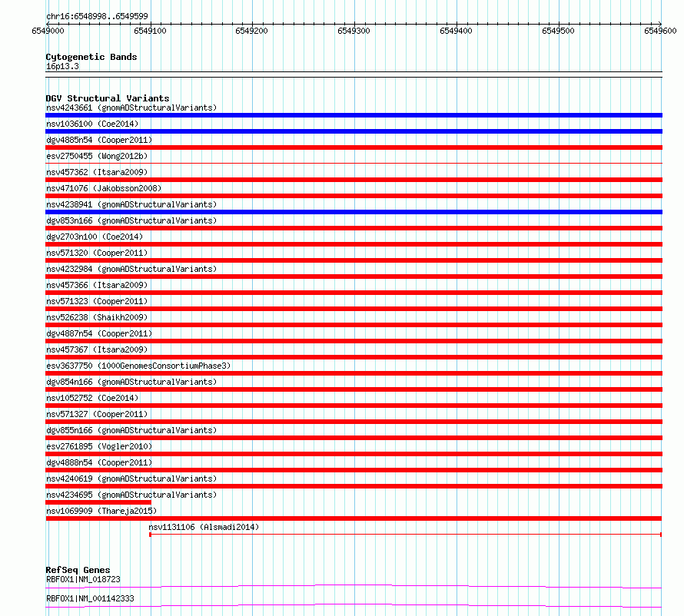The height and width of the screenshot is (616, 684).
Task: Click the blue bar under nsv4238941
Action: pos(354,212)
